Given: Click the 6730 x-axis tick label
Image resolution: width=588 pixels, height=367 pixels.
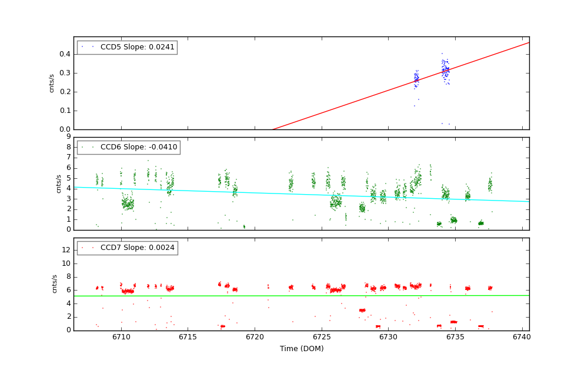Looking at the screenshot, I should pyautogui.click(x=389, y=337).
